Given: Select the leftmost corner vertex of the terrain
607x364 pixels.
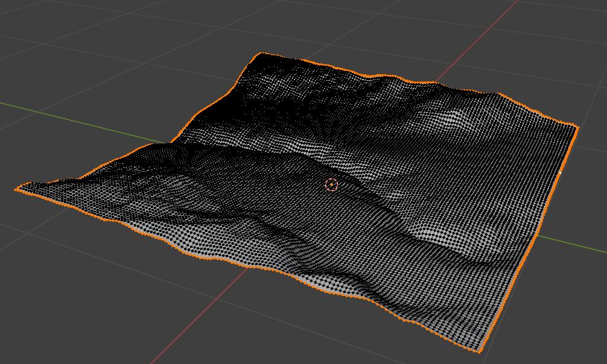Looking at the screenshot, I should (x=16, y=189).
